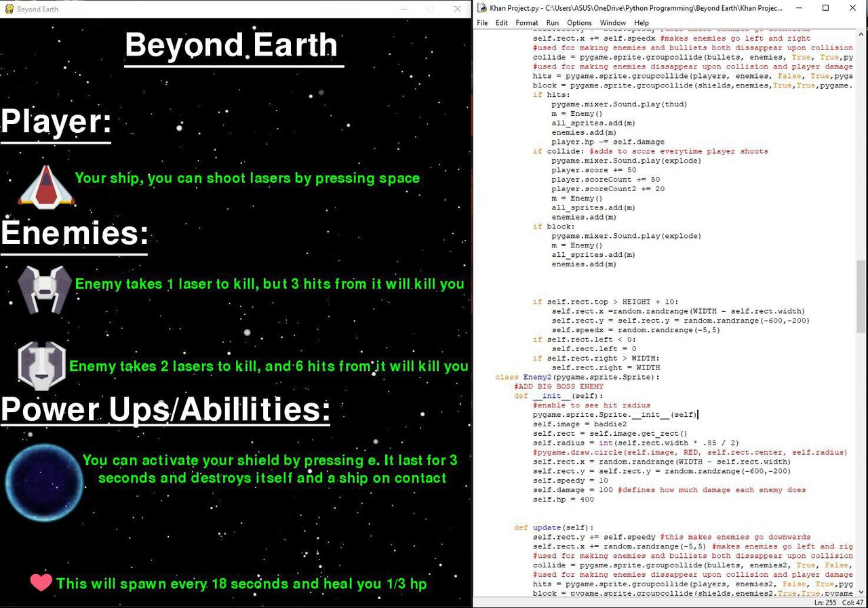This screenshot has height=608, width=868.
Task: Maximize the Khan Project.py editor window
Action: 825,8
